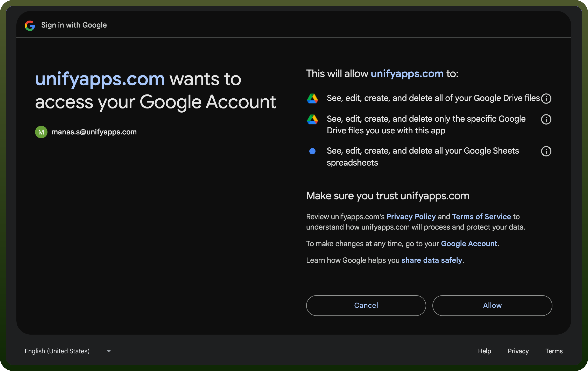Viewport: 588px width, 371px height.
Task: Open the English (United States) language dropdown
Action: (68, 351)
